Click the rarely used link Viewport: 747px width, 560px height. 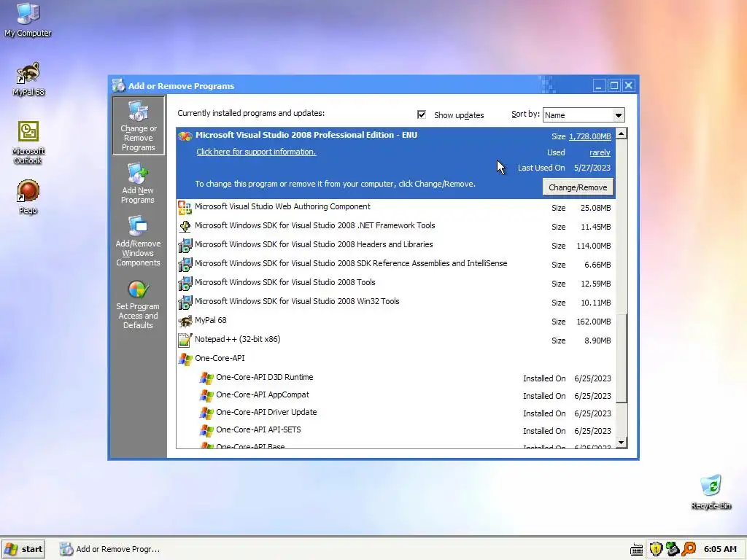pyautogui.click(x=600, y=152)
